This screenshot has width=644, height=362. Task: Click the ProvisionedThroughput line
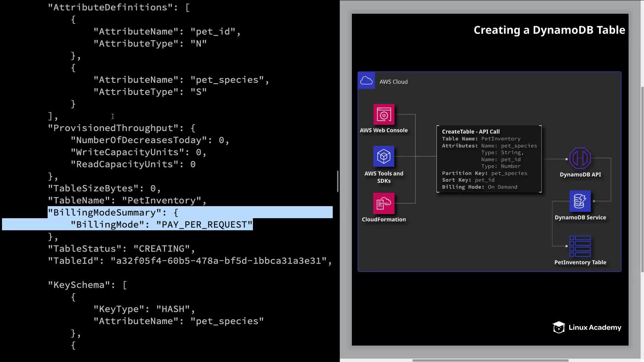121,128
